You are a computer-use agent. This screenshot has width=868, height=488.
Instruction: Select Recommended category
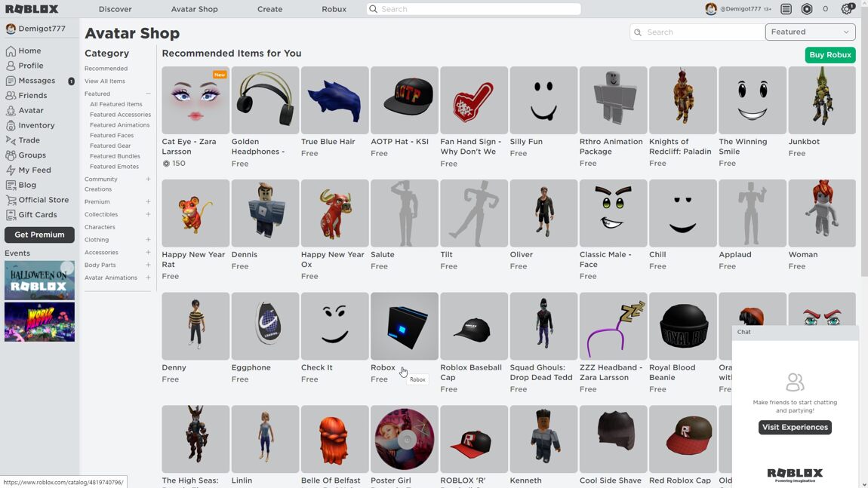point(106,69)
